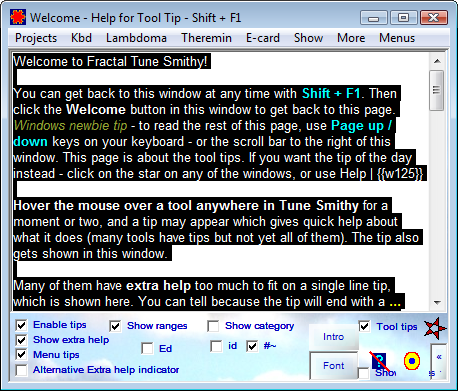Open the More menu
Screen dimensions: 458x391
pyautogui.click(x=351, y=38)
